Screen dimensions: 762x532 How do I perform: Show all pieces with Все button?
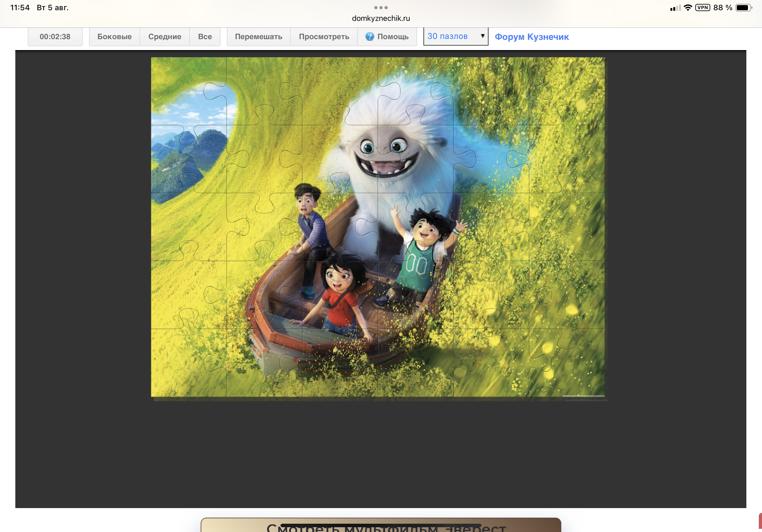(205, 36)
